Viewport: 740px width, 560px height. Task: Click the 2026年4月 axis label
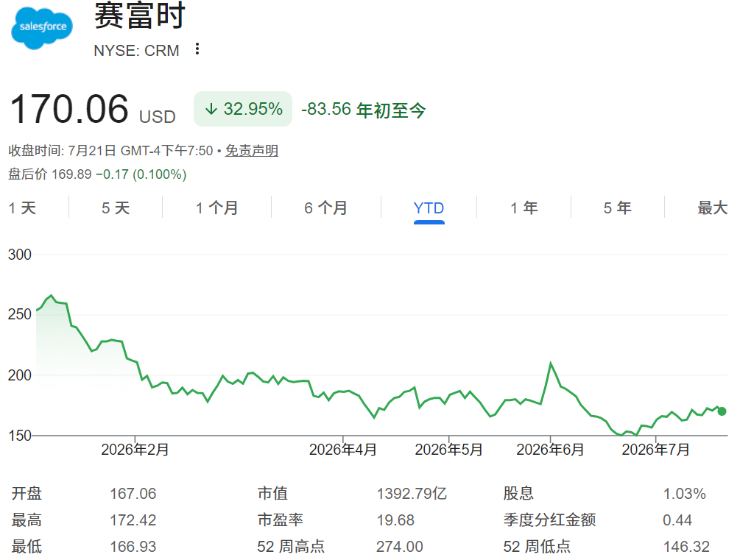[342, 450]
